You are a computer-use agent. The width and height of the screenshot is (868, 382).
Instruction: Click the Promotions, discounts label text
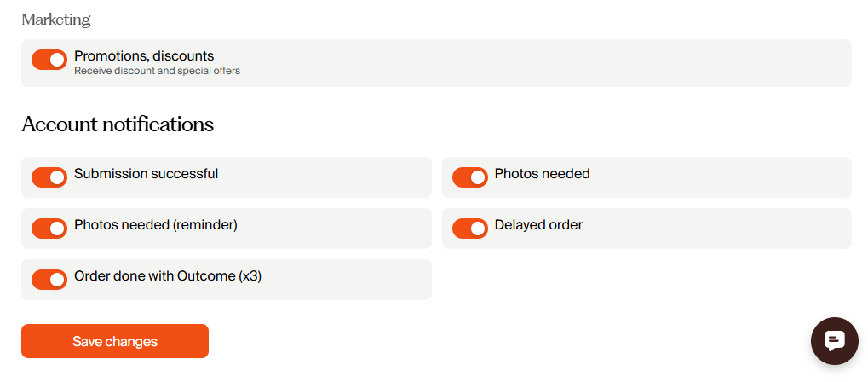tap(144, 56)
